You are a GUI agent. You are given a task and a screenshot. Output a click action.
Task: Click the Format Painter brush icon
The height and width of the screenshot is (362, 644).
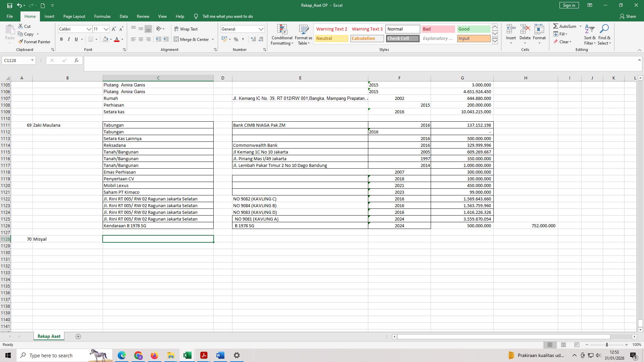coord(21,42)
